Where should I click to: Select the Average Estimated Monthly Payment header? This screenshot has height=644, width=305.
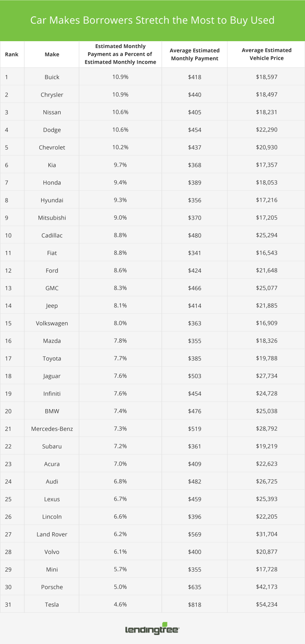[194, 55]
